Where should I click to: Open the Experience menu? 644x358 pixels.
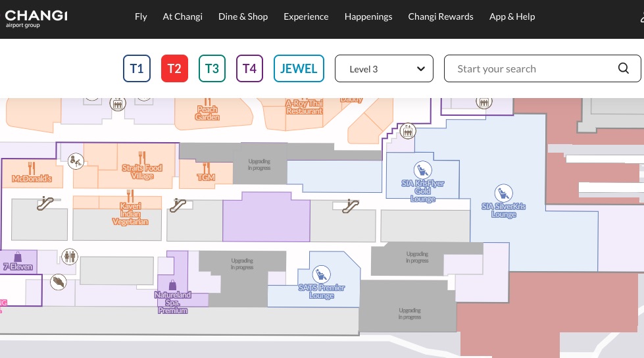(x=306, y=17)
